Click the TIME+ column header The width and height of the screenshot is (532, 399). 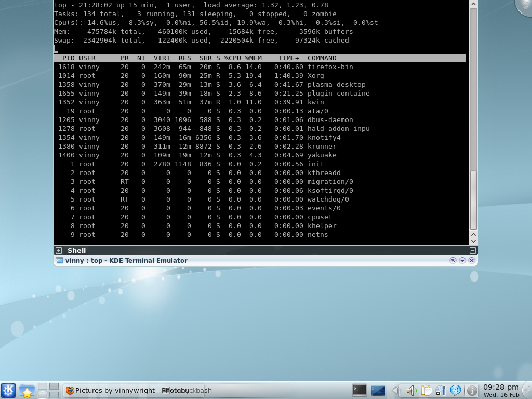pyautogui.click(x=289, y=58)
